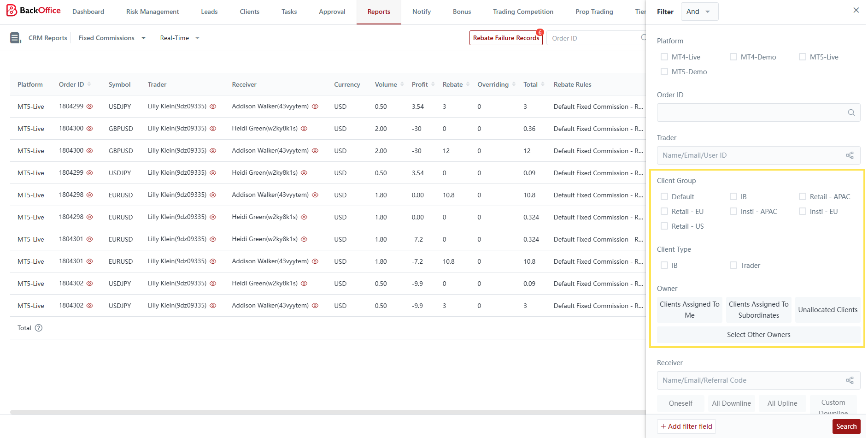
Task: Open the Trading Competition tab
Action: click(x=523, y=12)
